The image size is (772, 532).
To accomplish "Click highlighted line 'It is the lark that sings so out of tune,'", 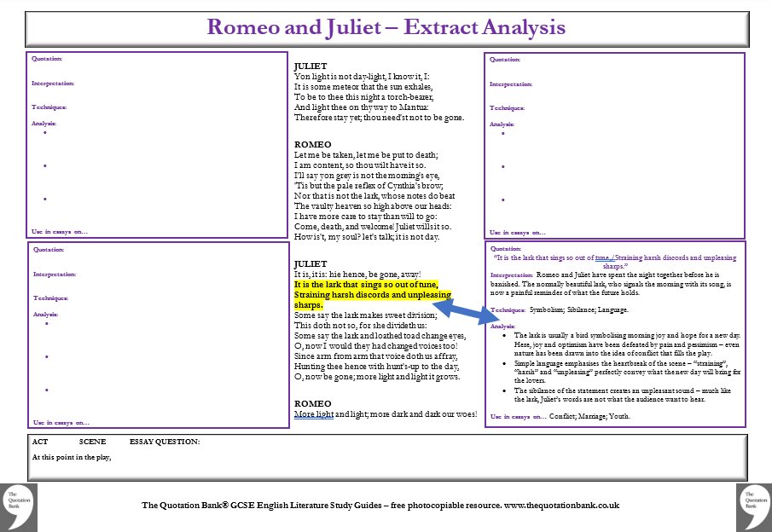I will pos(366,285).
